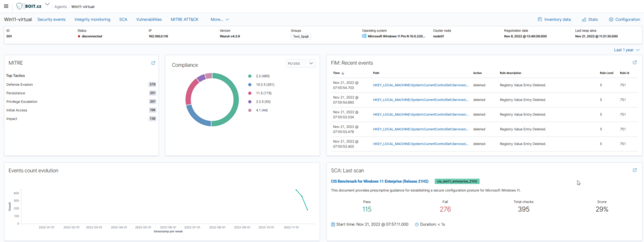Open the CIS Benchmark for Windows 11 Enterprise link

[x=379, y=181]
